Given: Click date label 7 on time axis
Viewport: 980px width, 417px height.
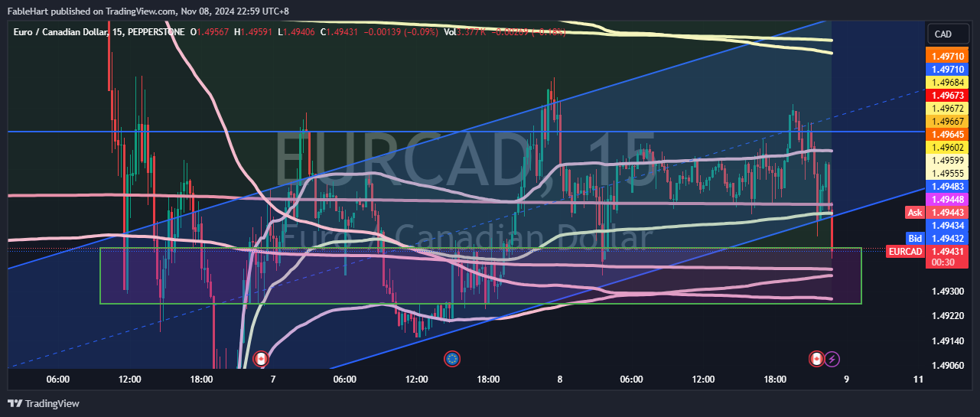Looking at the screenshot, I should coord(273,379).
